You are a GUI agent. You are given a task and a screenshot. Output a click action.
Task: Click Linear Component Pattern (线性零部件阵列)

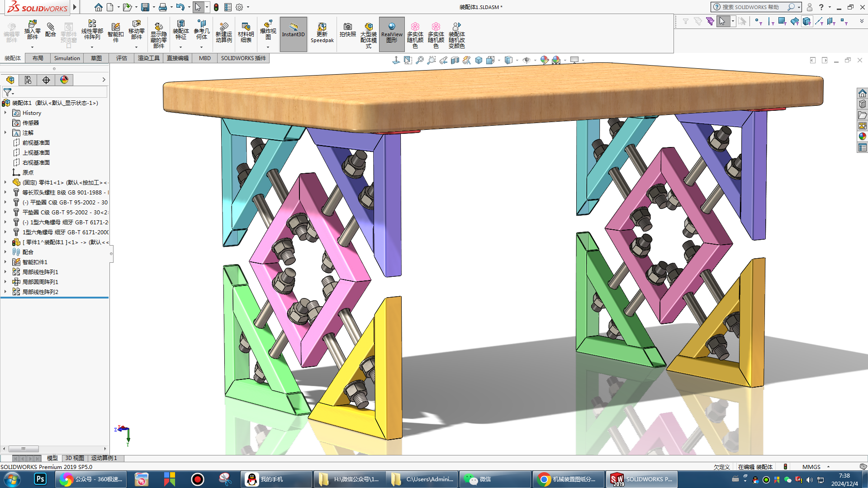92,31
